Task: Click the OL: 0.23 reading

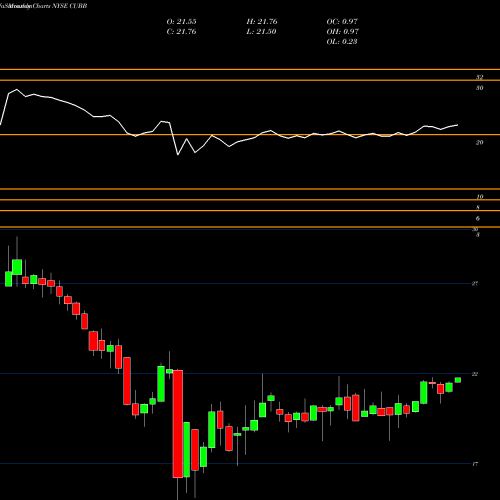Action: [x=342, y=42]
